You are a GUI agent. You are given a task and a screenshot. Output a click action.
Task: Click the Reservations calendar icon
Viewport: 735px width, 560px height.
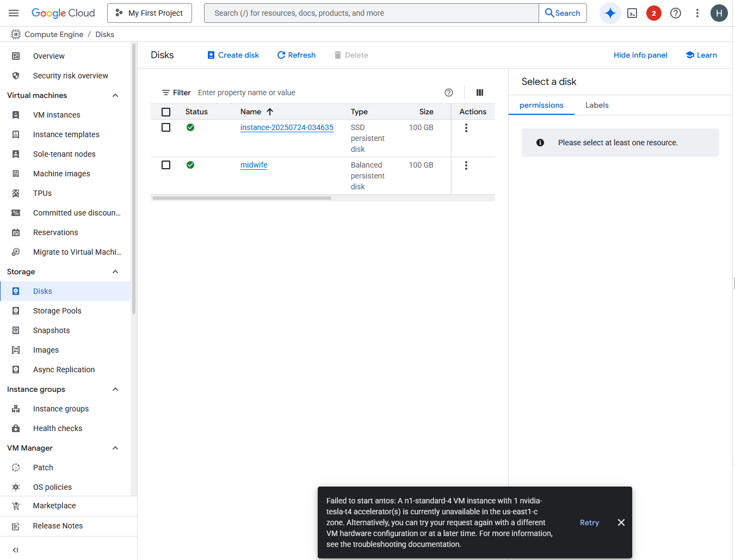(16, 232)
